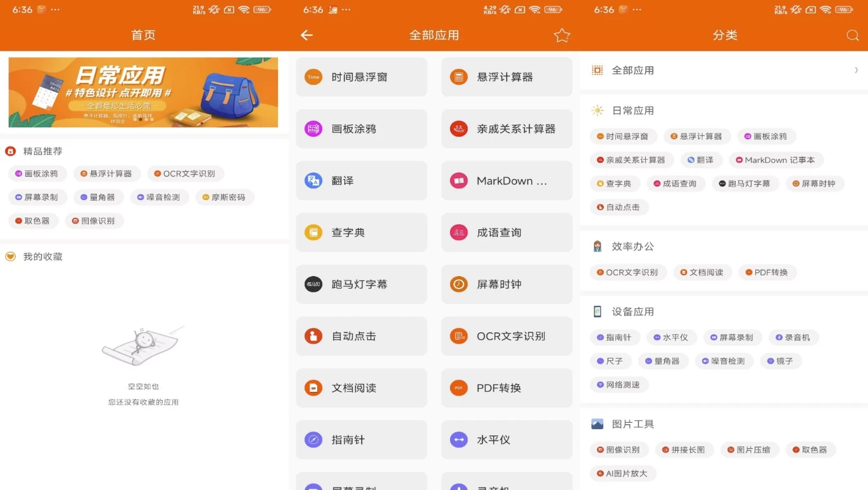Click the purple 画板涂鸦 icon in grid
This screenshot has height=490, width=868.
[313, 129]
